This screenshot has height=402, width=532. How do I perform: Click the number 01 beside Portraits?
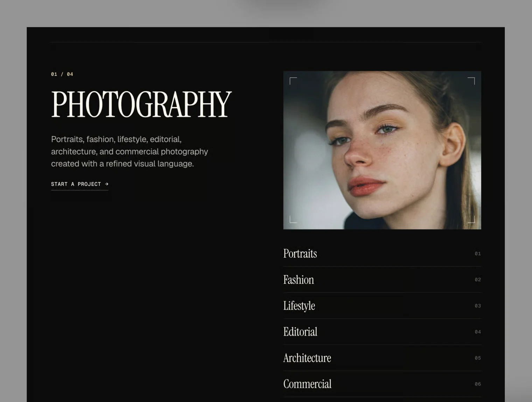pyautogui.click(x=478, y=254)
